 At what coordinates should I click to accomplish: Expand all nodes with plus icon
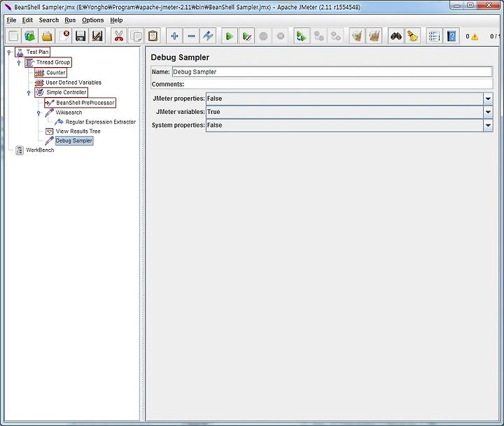[x=174, y=36]
